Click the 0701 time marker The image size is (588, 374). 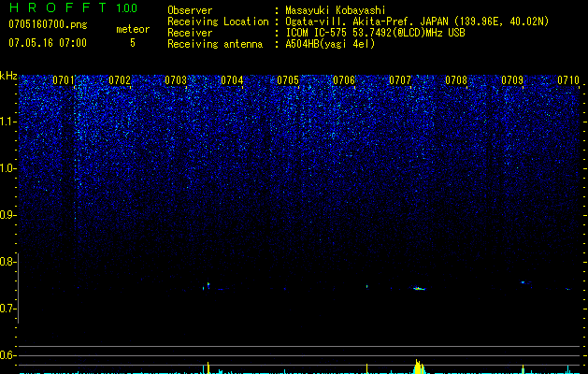64,80
